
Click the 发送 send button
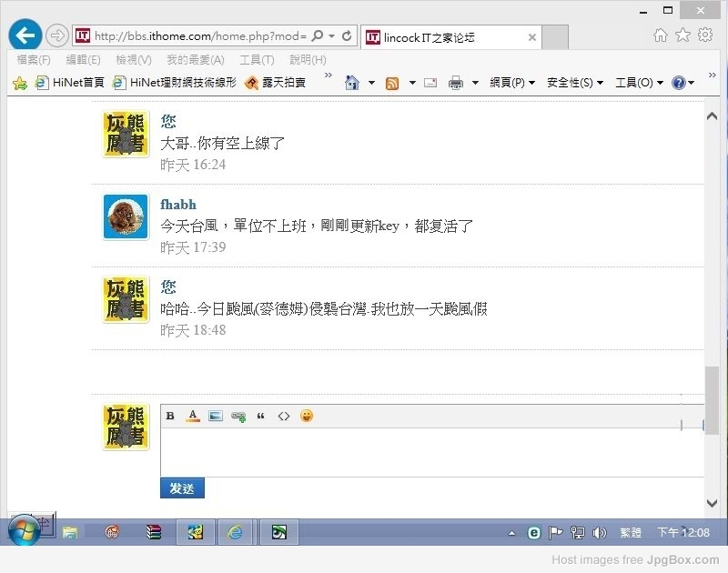(x=182, y=488)
